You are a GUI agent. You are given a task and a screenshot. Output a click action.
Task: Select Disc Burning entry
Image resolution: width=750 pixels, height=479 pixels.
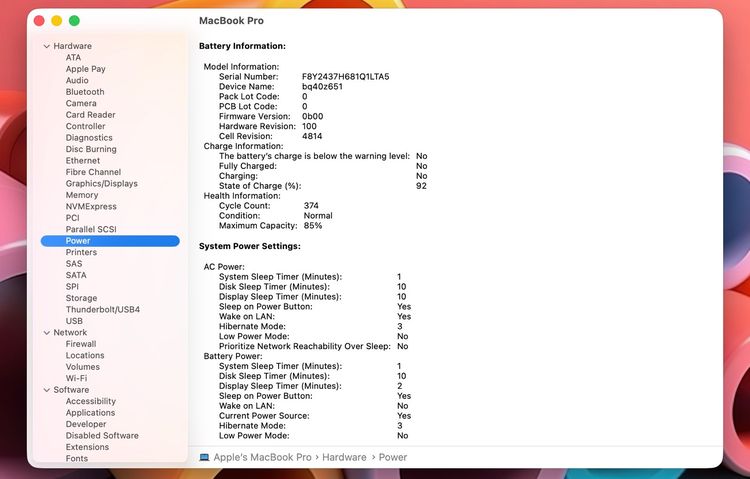tap(91, 149)
